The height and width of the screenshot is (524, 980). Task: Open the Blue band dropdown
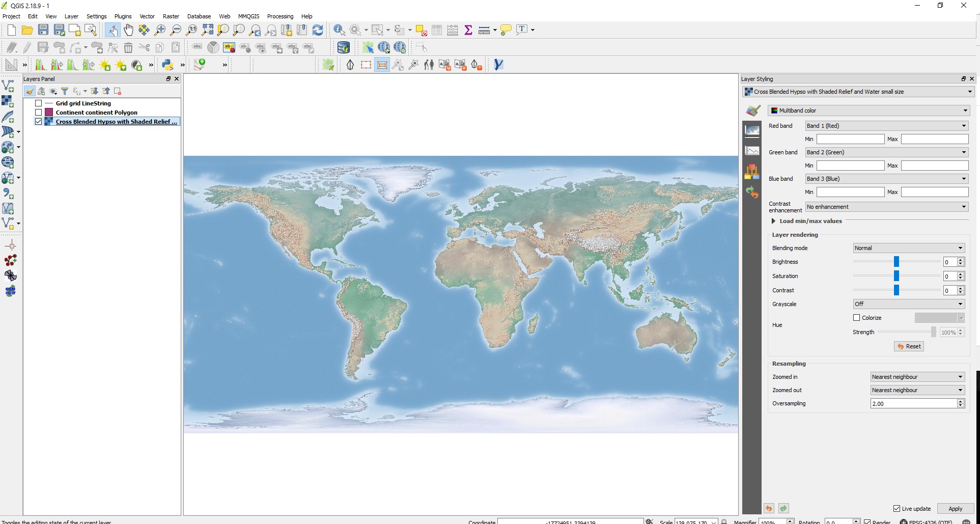pos(886,179)
